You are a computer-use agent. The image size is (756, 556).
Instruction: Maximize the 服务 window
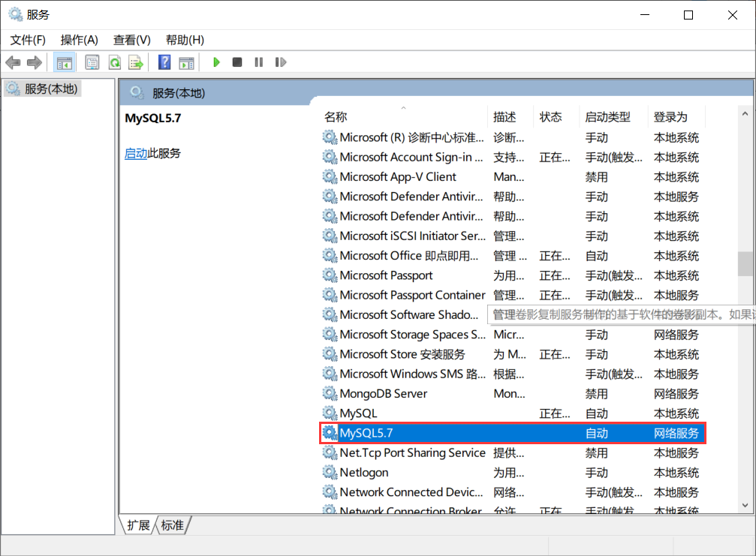click(x=688, y=15)
